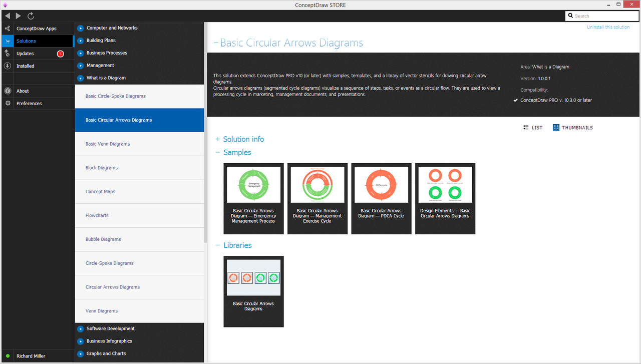Click the LIST view icon

point(526,128)
